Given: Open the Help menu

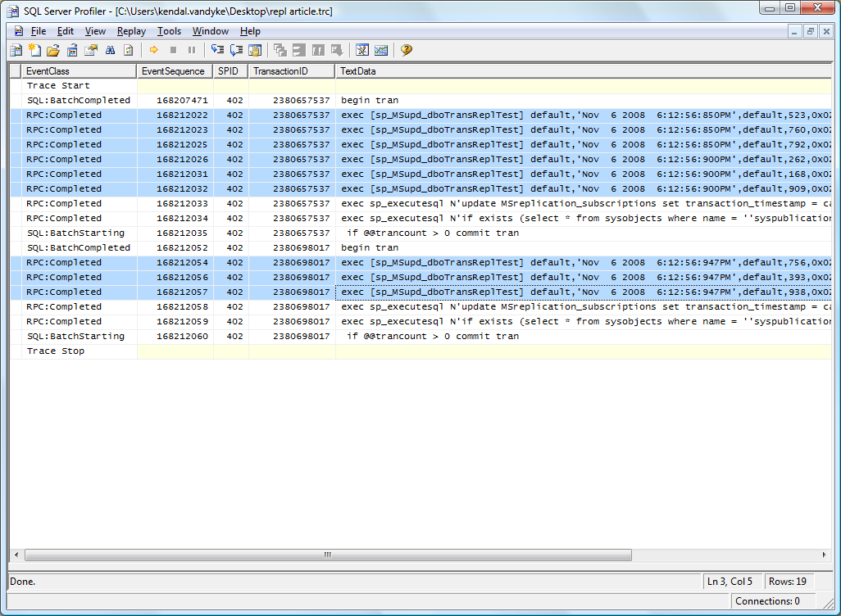Looking at the screenshot, I should 250,31.
